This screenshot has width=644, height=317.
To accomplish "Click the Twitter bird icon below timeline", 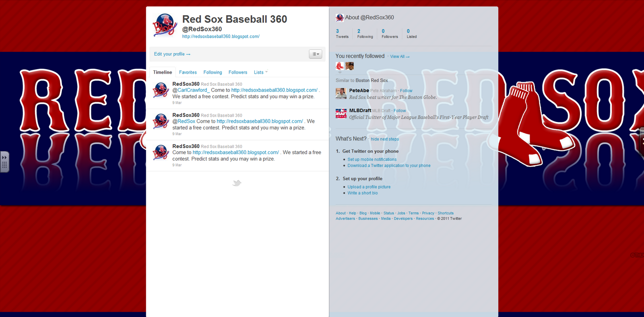I will [x=237, y=183].
